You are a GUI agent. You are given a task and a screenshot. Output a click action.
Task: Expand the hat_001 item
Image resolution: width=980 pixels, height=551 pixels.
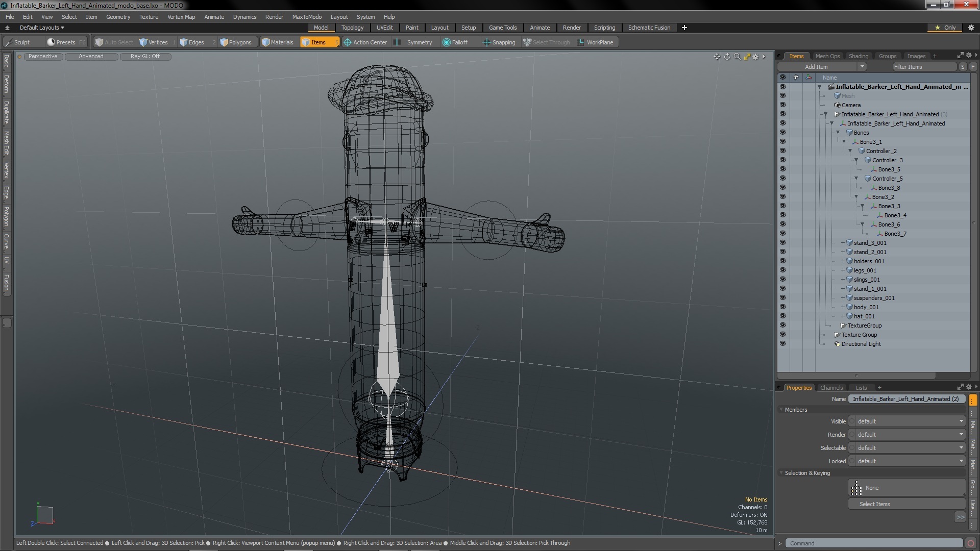click(843, 316)
